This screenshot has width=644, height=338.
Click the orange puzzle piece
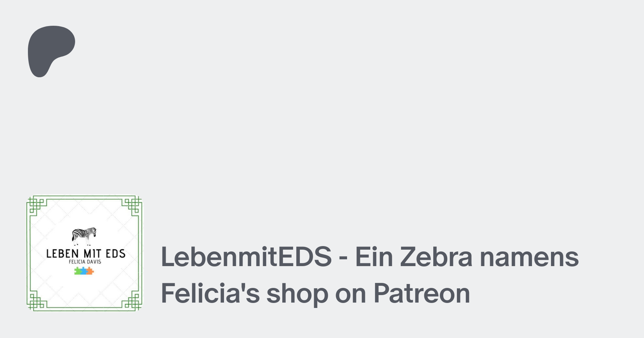(90, 271)
